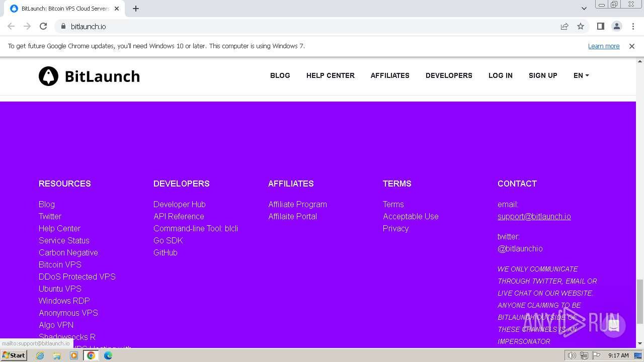The width and height of the screenshot is (644, 362).
Task: Open the Command-line Tool: blcli link
Action: click(x=196, y=228)
